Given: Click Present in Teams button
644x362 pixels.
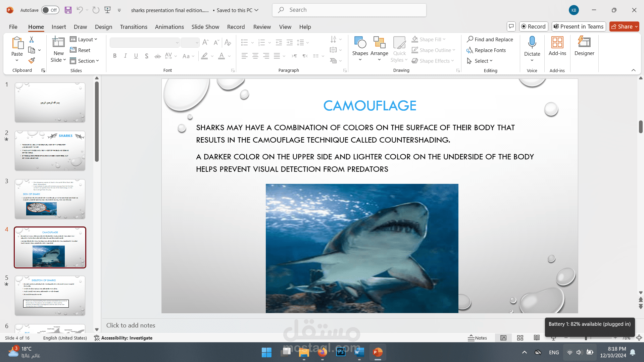Looking at the screenshot, I should point(579,27).
